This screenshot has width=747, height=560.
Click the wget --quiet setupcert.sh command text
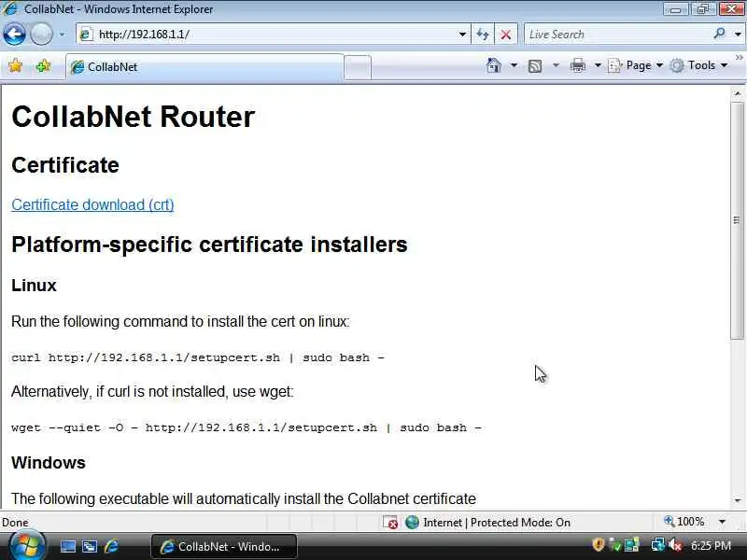click(246, 427)
